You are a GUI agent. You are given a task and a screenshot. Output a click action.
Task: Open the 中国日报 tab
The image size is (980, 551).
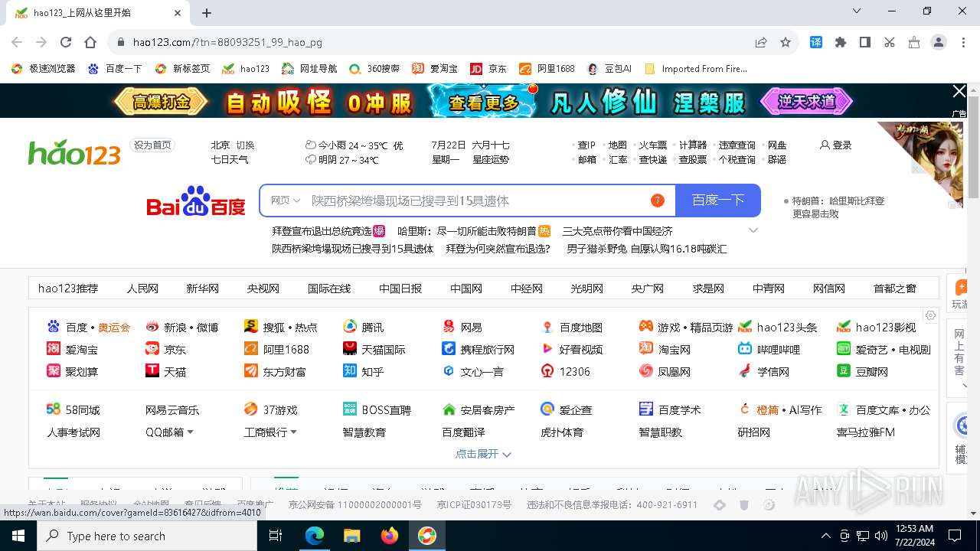(x=400, y=289)
